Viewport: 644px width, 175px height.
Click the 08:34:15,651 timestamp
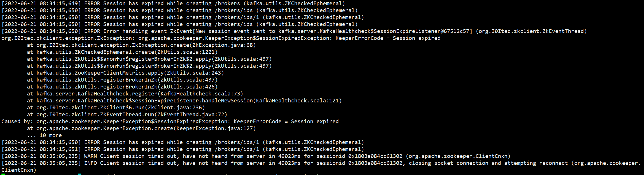click(x=59, y=149)
